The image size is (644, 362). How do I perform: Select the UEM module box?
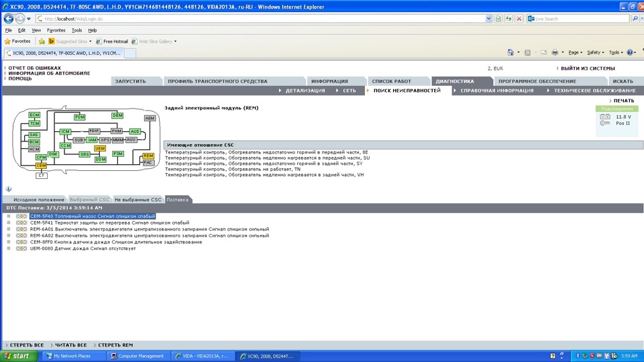click(x=100, y=148)
